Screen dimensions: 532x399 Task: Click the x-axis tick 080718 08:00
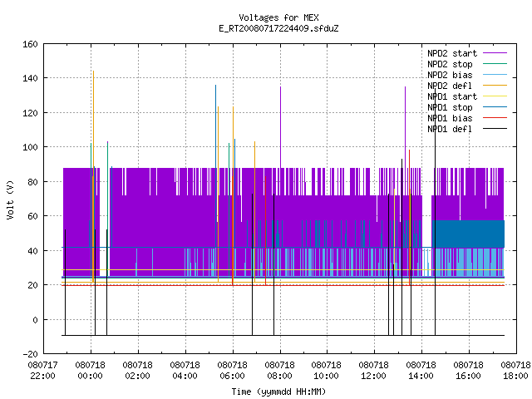(x=280, y=371)
